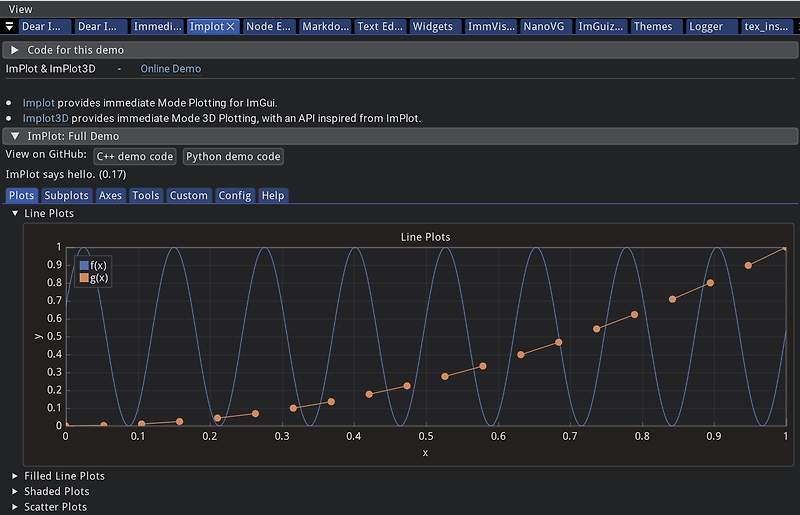This screenshot has height=515, width=800.
Task: Open the Online Demo link
Action: pos(170,69)
